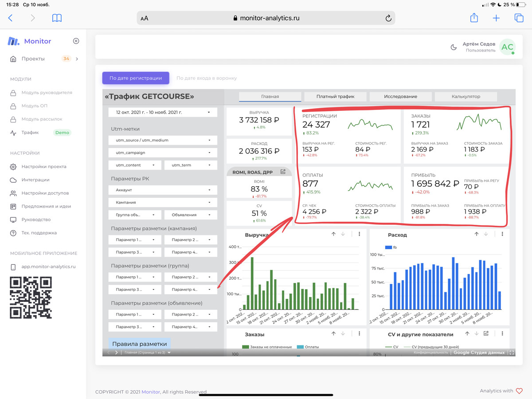
Task: Click drill-up arrow on Выручка chart
Action: (x=333, y=234)
